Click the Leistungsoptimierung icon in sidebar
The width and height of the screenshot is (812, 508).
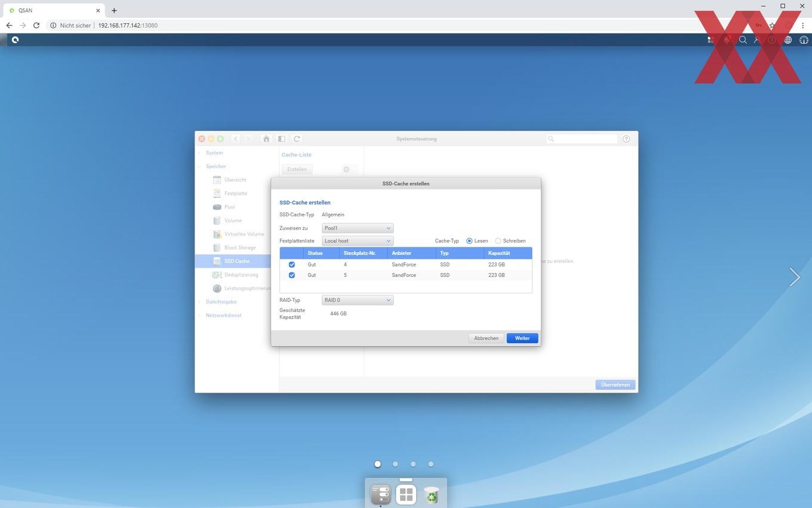(x=217, y=288)
